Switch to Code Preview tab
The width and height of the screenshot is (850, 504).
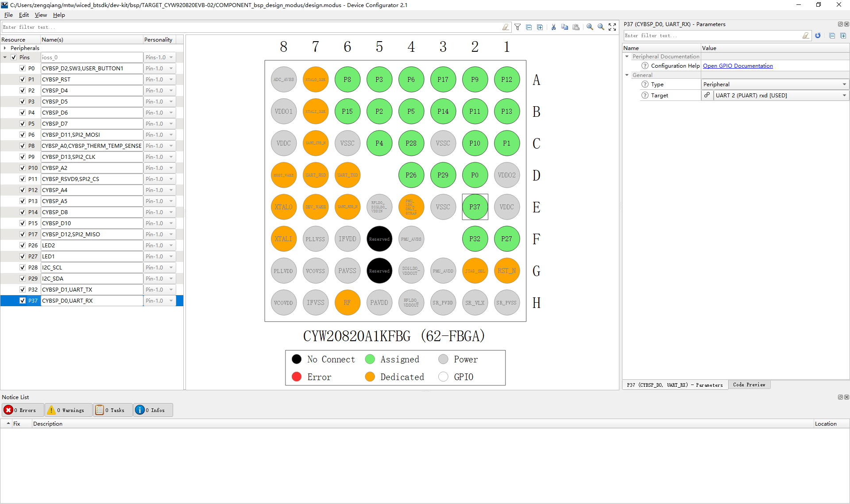pyautogui.click(x=749, y=385)
